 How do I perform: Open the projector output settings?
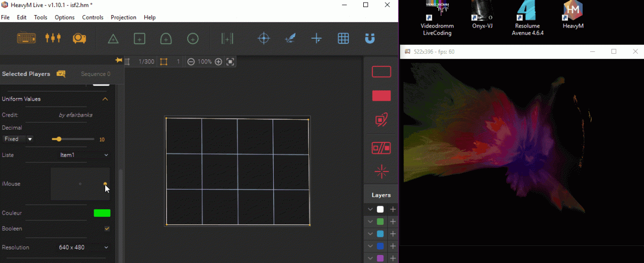(x=79, y=38)
